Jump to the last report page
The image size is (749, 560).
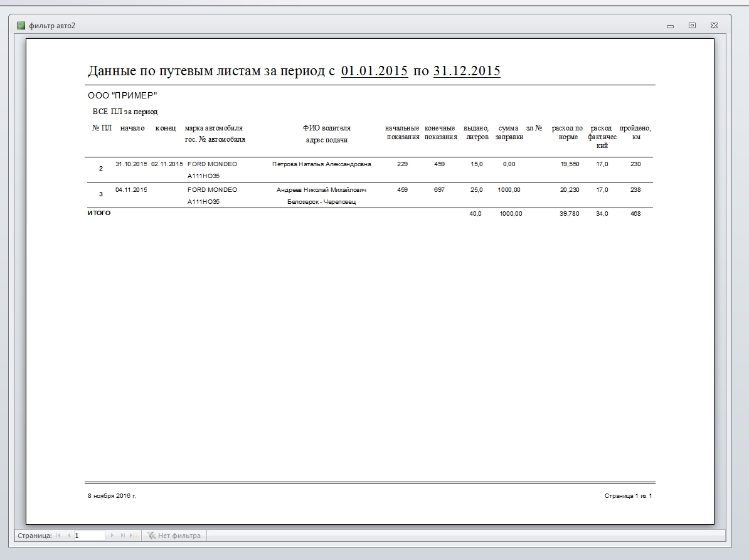123,536
